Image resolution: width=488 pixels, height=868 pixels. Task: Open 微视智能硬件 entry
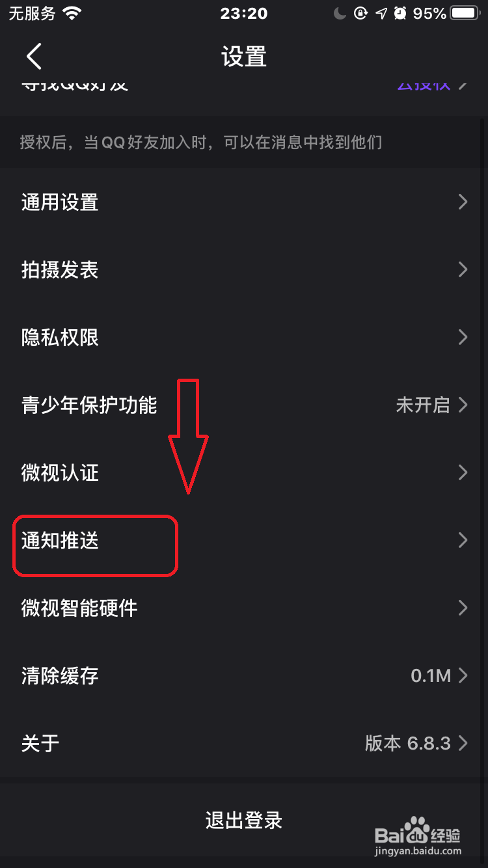[244, 608]
